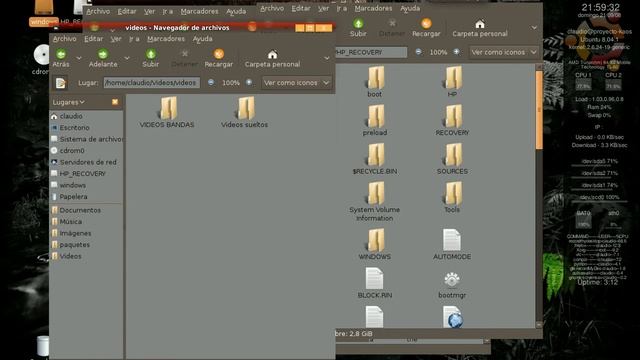
Task: Click the Subir icon in videos window
Action: (151, 54)
